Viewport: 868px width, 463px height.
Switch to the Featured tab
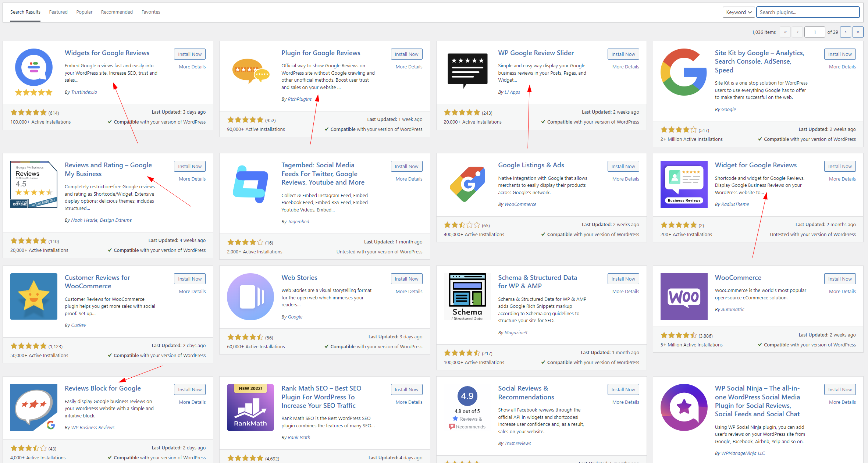coord(58,12)
